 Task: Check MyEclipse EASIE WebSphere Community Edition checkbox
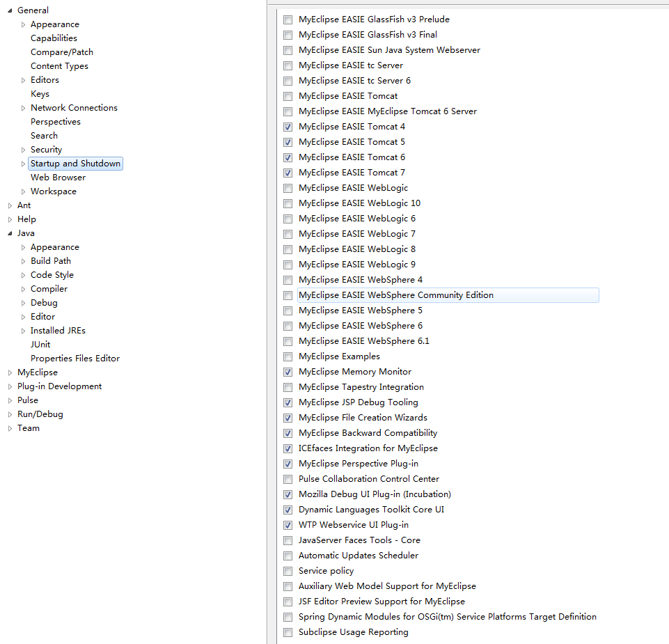tap(288, 295)
